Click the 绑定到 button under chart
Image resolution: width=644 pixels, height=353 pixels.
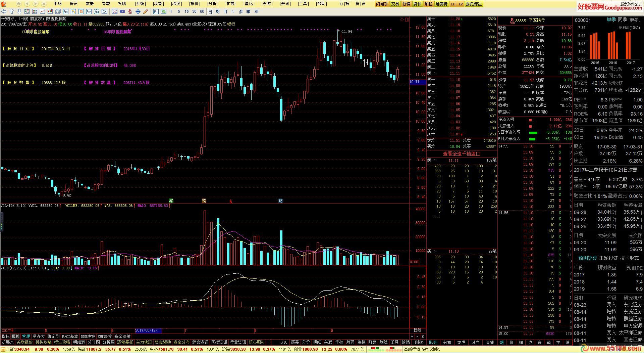(53, 336)
